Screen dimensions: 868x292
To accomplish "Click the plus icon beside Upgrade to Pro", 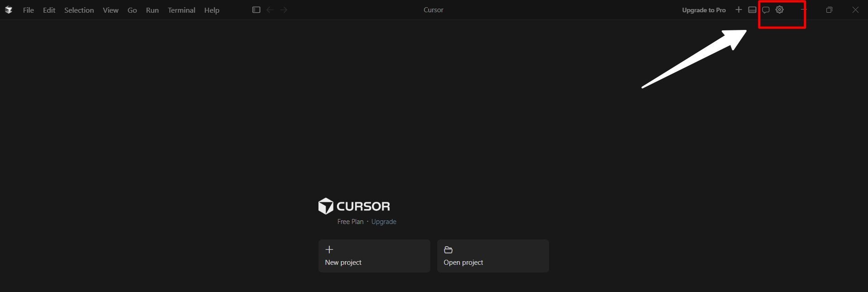I will pyautogui.click(x=739, y=10).
